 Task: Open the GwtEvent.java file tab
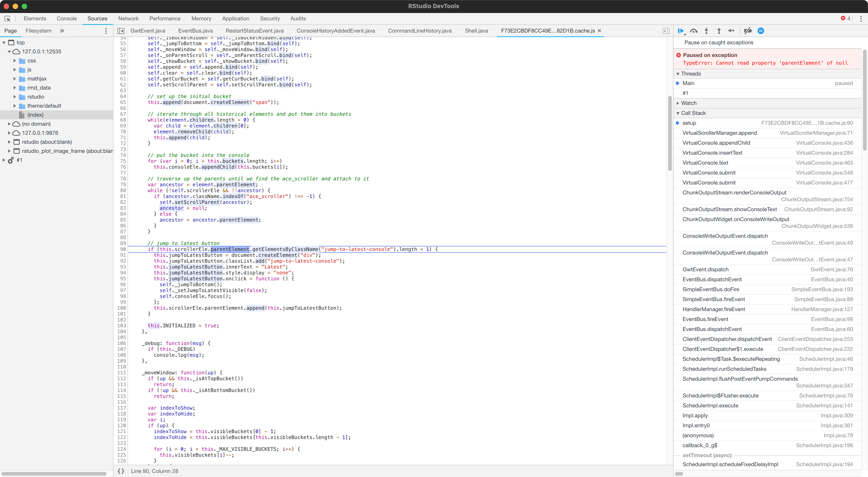(x=148, y=31)
